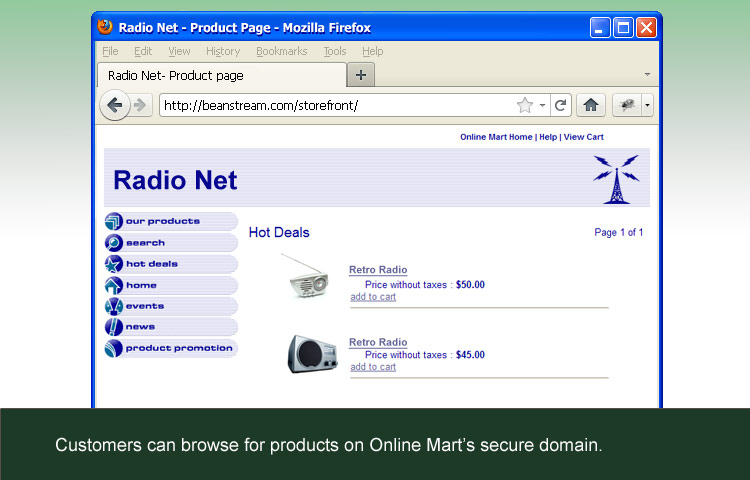Click the $50.00 price text
The width and height of the screenshot is (750, 480).
point(470,285)
